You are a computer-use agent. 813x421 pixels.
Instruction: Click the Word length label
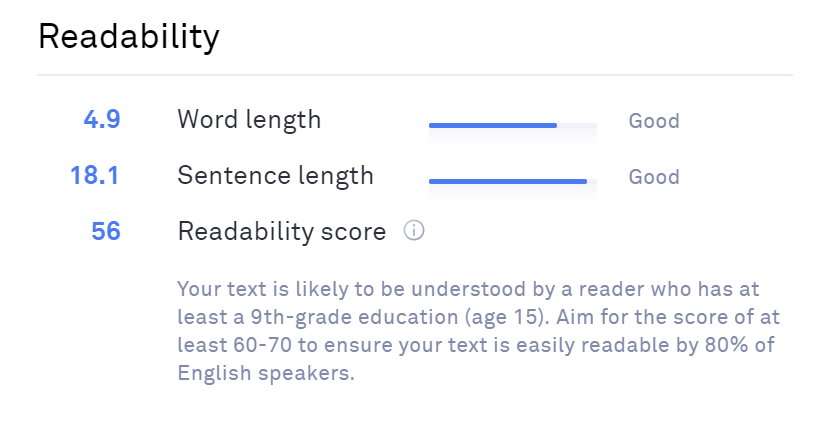(249, 120)
